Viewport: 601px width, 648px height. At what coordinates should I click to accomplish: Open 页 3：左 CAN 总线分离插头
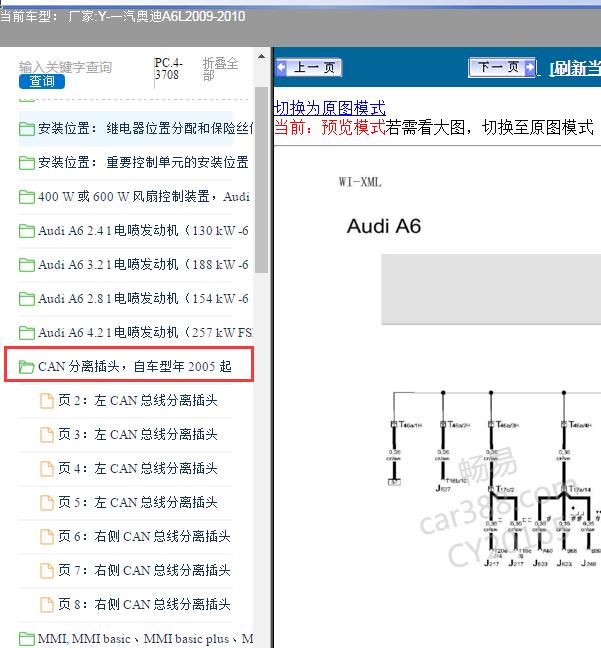138,434
